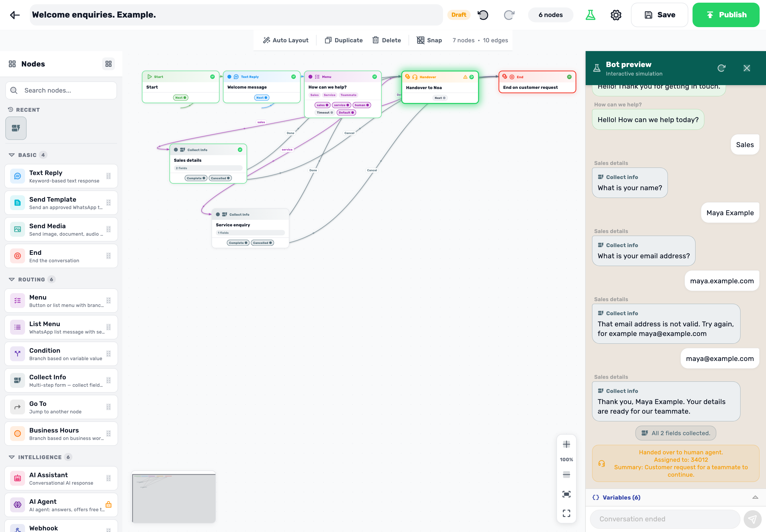Select the Go To node type

pos(61,407)
